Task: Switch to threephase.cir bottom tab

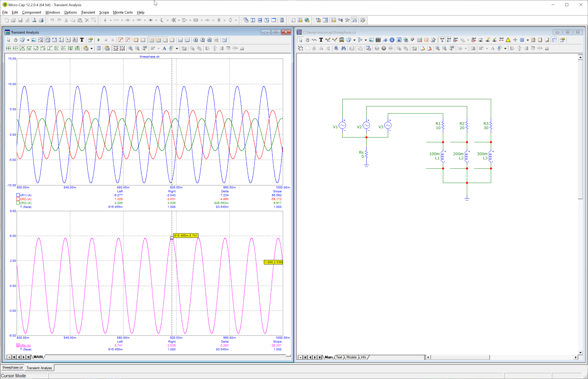Action: 12,368
